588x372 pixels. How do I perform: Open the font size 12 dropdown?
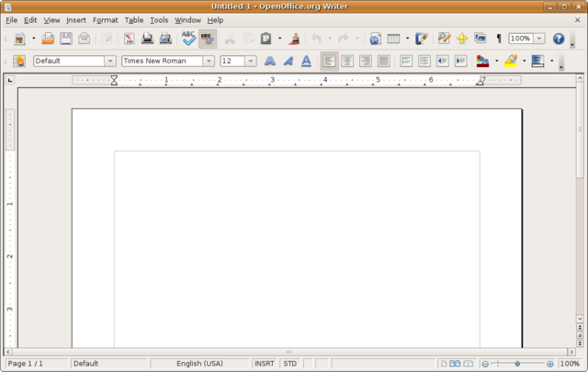250,62
